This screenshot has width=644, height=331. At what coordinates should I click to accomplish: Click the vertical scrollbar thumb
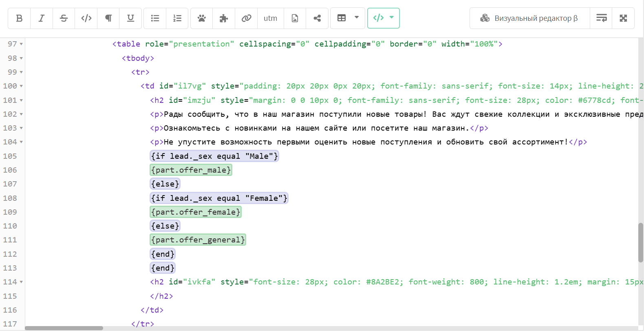click(640, 242)
